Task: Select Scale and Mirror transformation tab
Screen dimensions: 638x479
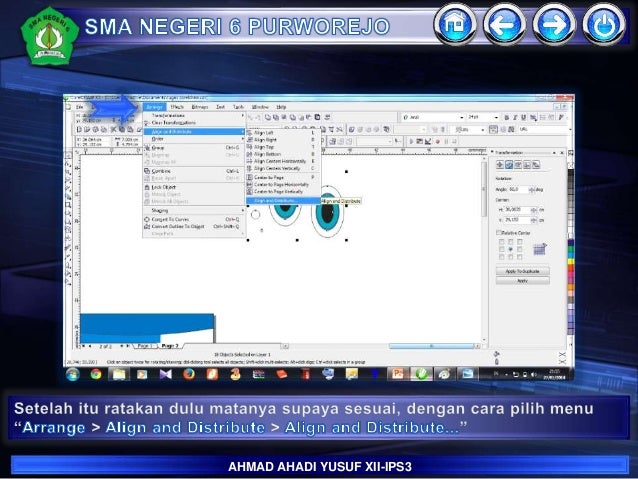Action: (518, 165)
